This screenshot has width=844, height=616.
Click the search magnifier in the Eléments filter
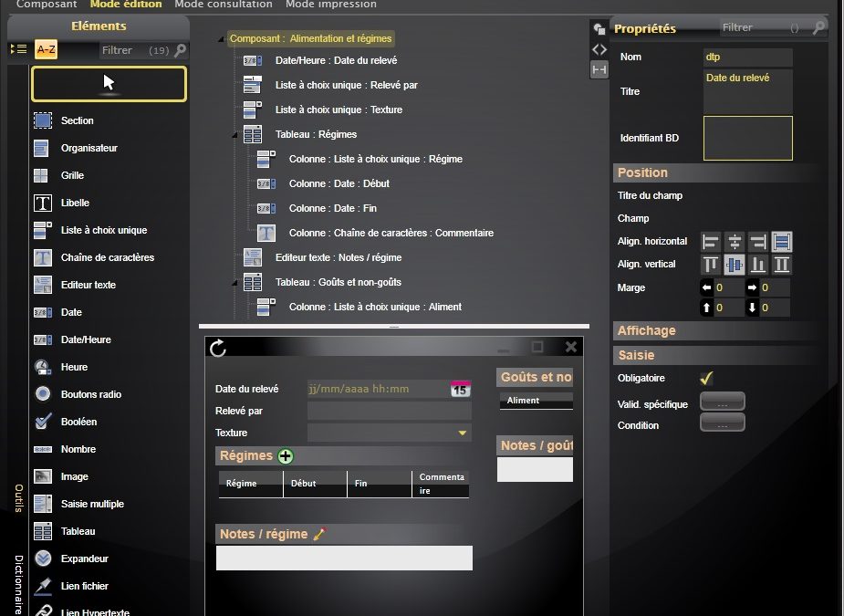pos(181,49)
